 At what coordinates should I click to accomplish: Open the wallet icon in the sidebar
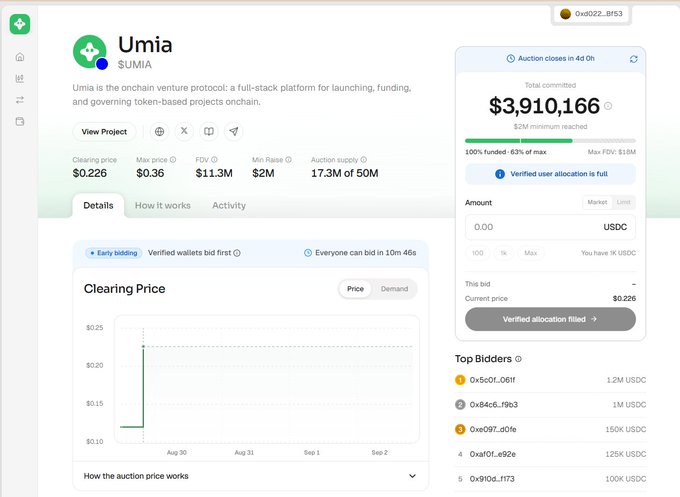pos(20,121)
